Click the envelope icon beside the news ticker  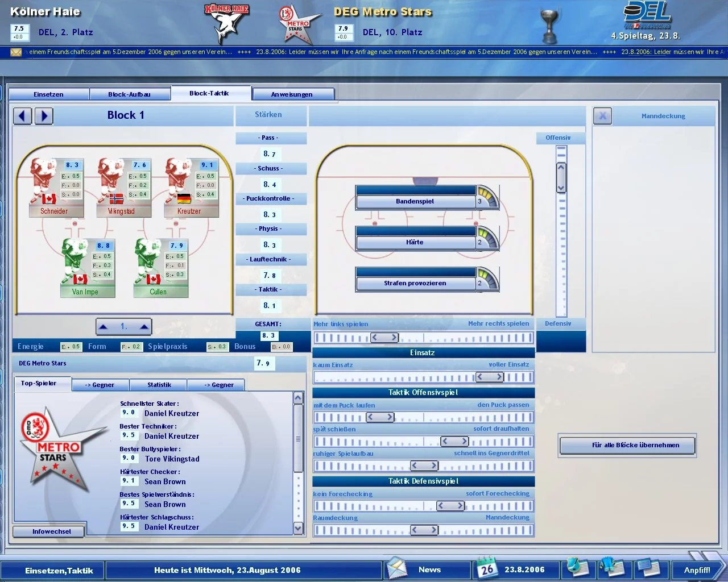[16, 52]
